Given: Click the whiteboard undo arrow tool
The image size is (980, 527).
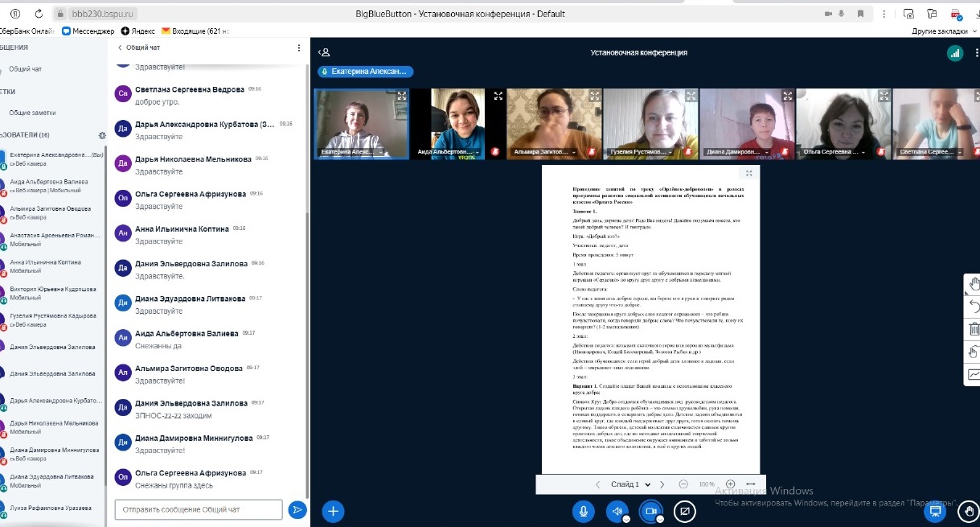Looking at the screenshot, I should tap(974, 306).
